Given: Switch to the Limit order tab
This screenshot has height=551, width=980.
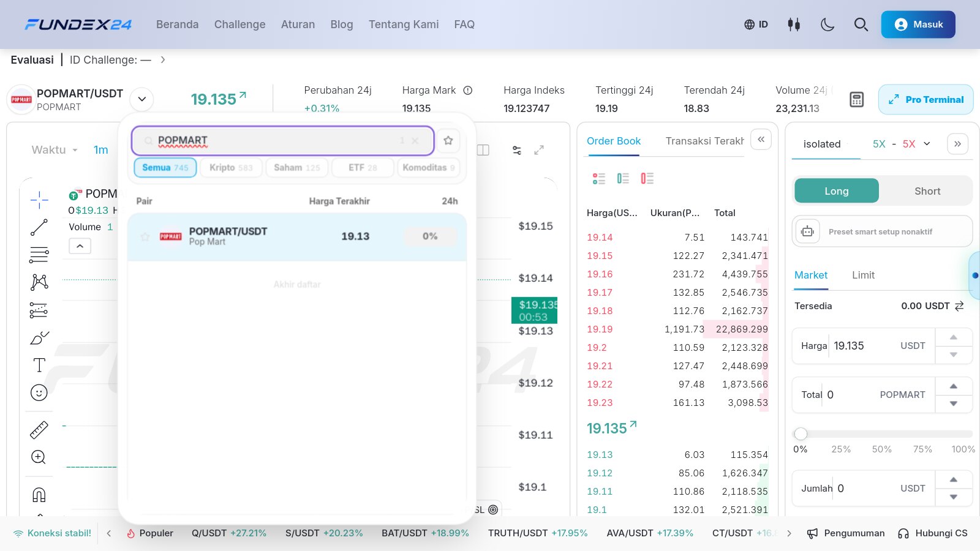Looking at the screenshot, I should (863, 275).
